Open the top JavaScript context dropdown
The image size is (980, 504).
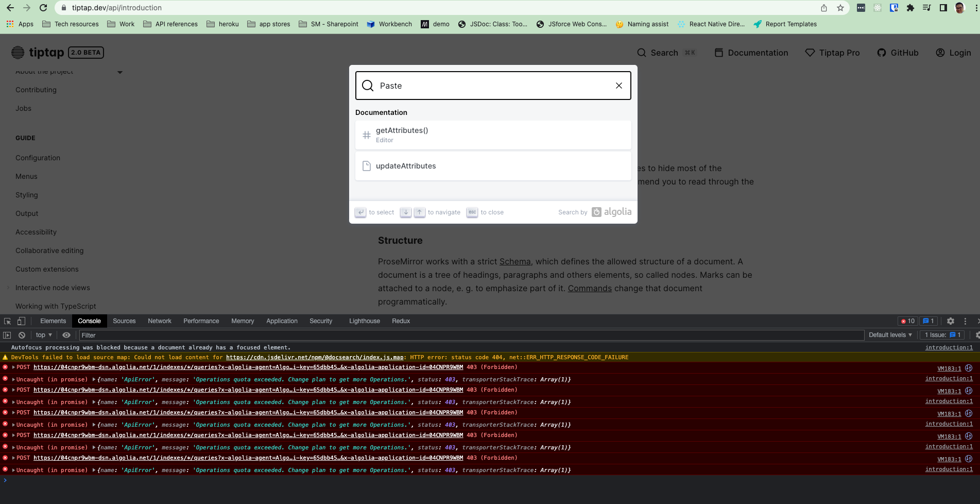click(44, 335)
